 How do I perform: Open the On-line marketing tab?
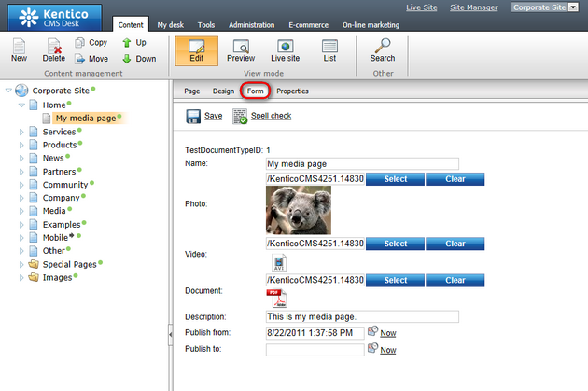coord(371,25)
